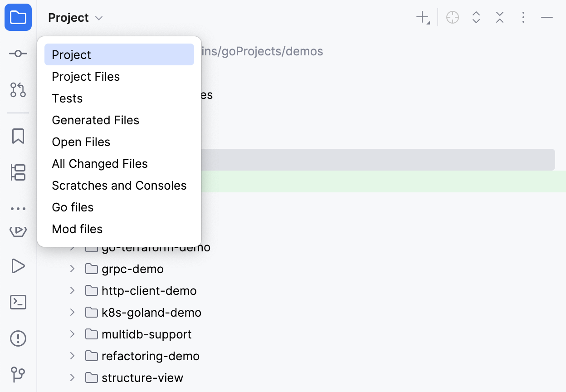Click the Run tool window icon
566x392 pixels.
point(18,266)
